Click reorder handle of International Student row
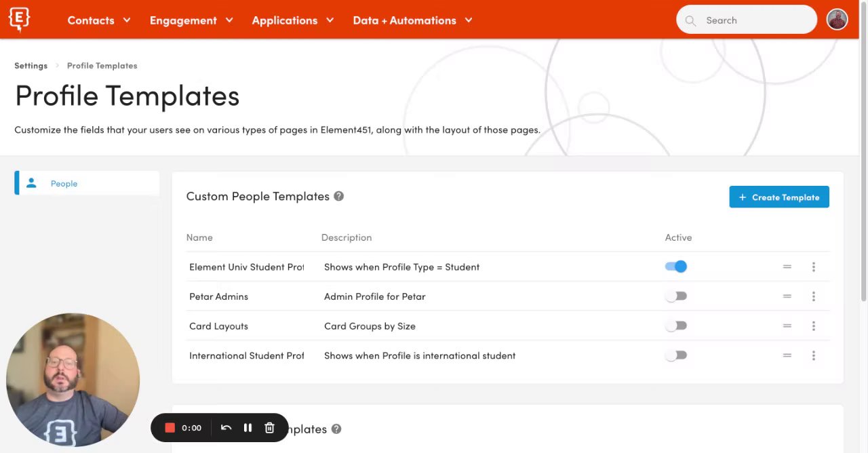This screenshot has height=453, width=868. (x=787, y=355)
